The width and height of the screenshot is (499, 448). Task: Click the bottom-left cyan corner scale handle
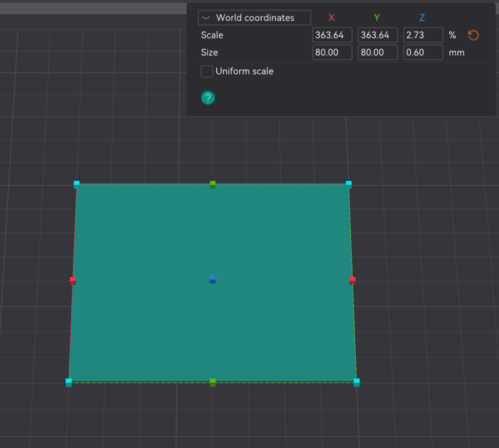click(x=69, y=382)
